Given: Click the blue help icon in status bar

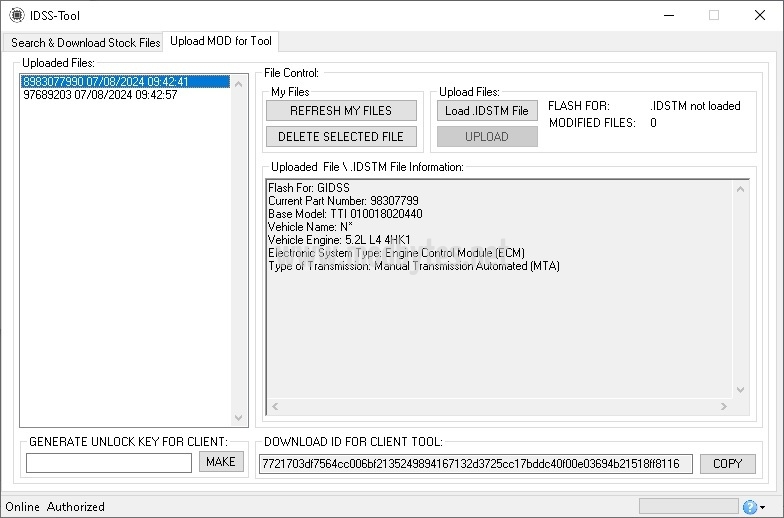Looking at the screenshot, I should point(751,507).
